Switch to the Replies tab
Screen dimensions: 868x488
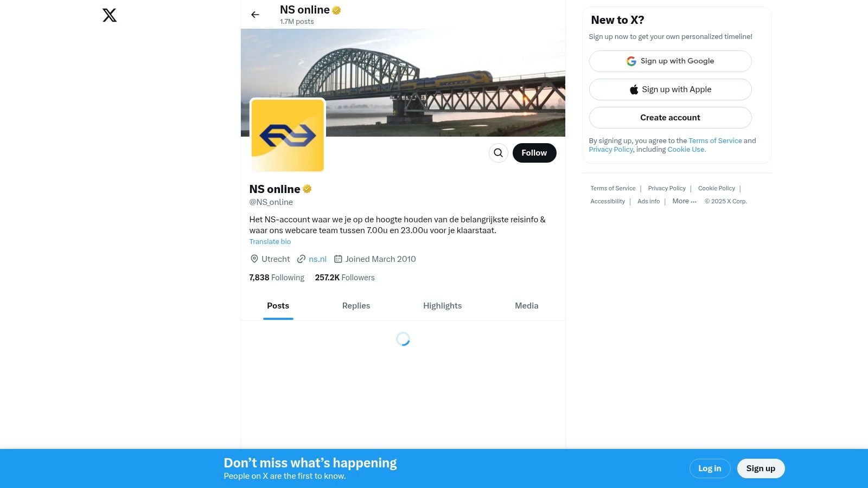click(x=356, y=306)
